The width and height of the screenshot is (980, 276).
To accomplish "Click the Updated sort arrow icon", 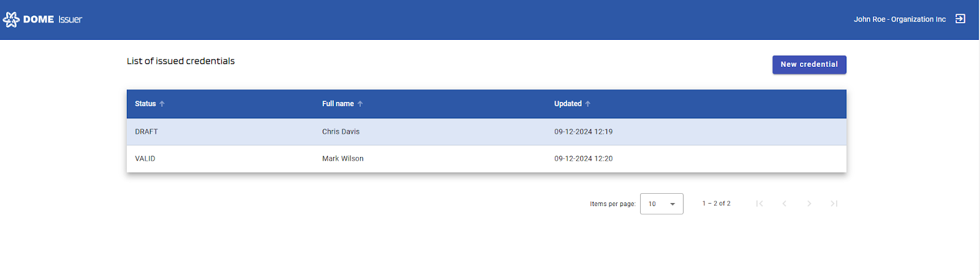I will (588, 104).
